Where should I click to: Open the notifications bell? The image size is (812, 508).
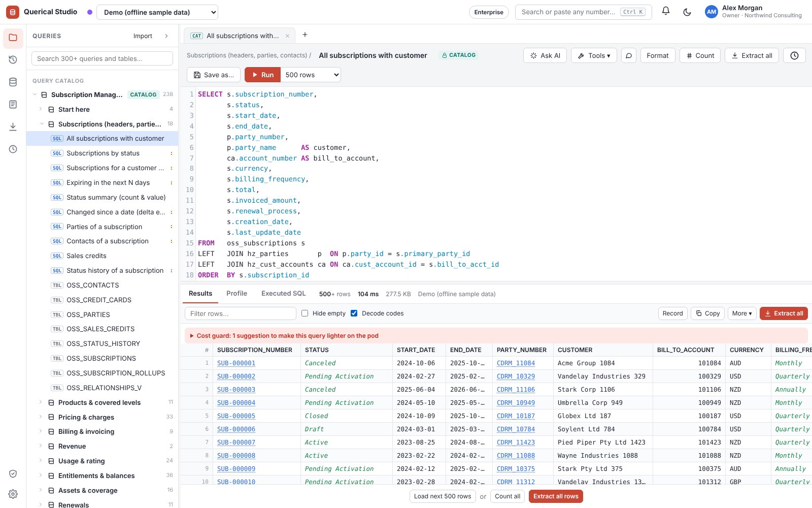tap(666, 11)
